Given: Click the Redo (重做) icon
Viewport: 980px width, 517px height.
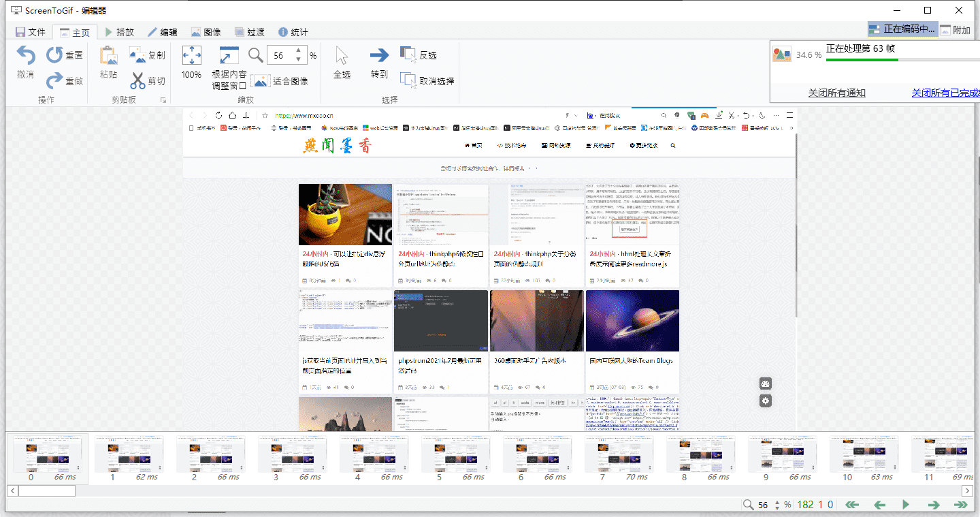Looking at the screenshot, I should pyautogui.click(x=54, y=81).
